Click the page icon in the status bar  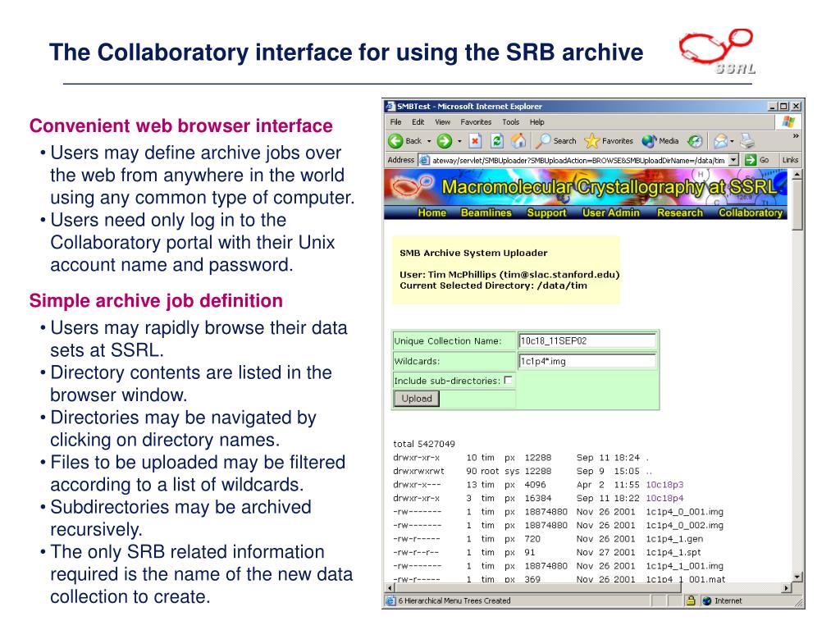(390, 601)
